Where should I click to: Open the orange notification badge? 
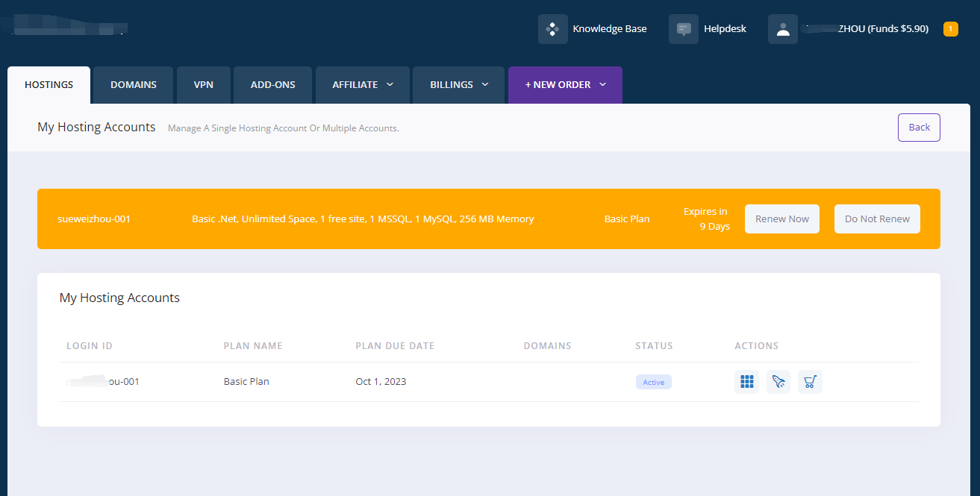(x=950, y=29)
